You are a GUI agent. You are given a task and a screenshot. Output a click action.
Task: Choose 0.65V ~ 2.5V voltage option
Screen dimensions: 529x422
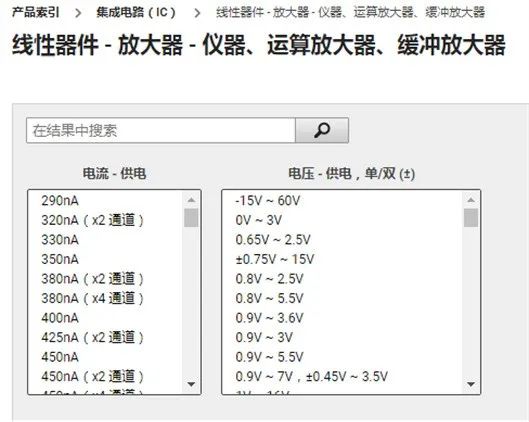(x=273, y=240)
